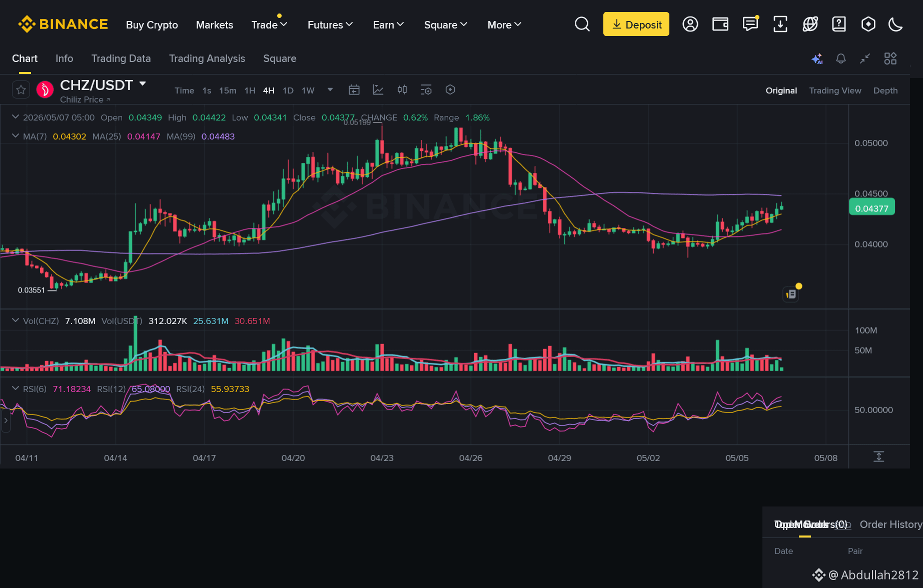
Task: Open the chart display settings list icon
Action: point(426,90)
